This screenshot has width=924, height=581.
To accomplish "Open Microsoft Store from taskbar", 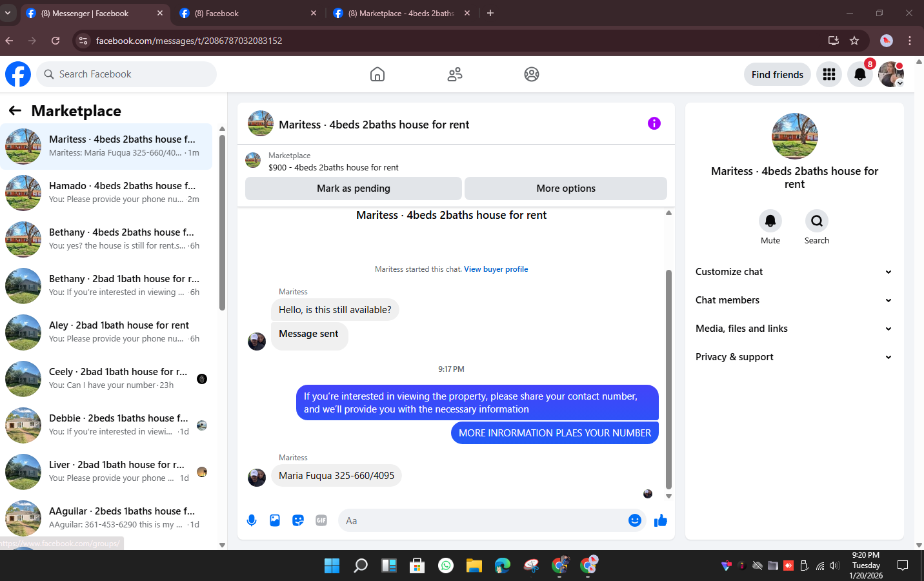I will click(417, 566).
